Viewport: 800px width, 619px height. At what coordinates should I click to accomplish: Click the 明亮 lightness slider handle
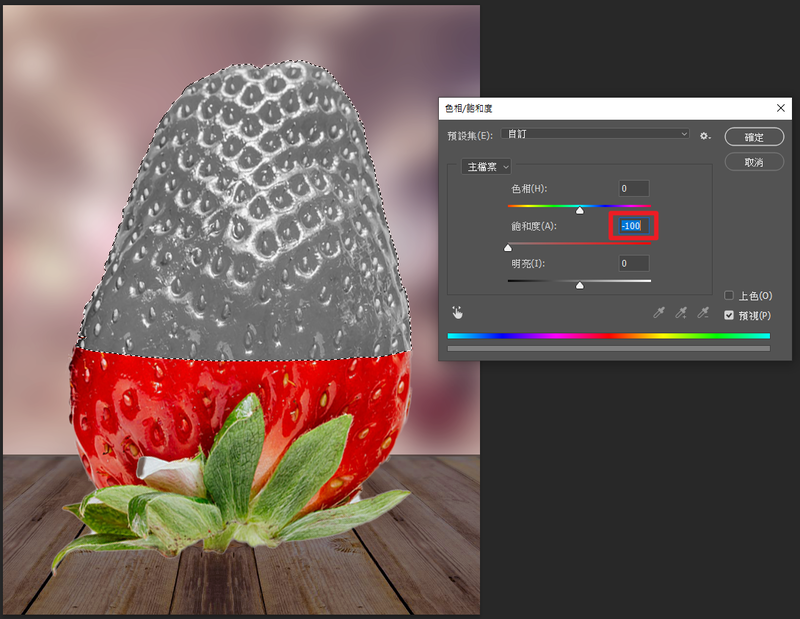pos(579,285)
